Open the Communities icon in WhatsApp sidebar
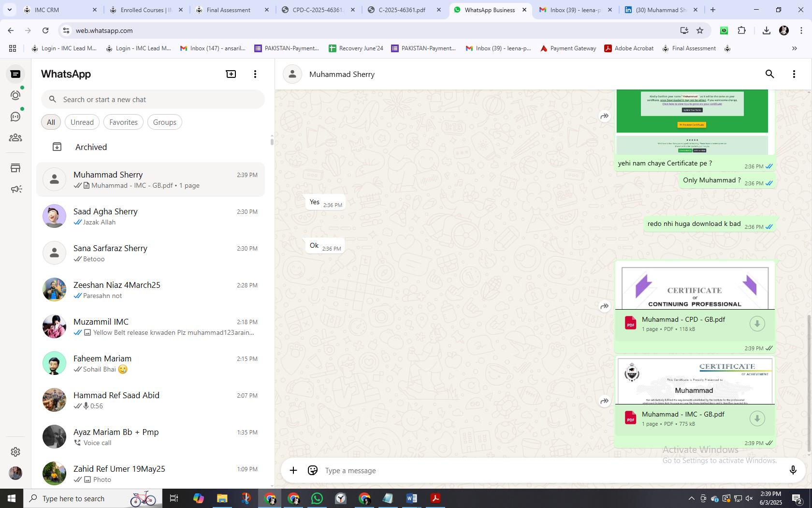 (15, 138)
